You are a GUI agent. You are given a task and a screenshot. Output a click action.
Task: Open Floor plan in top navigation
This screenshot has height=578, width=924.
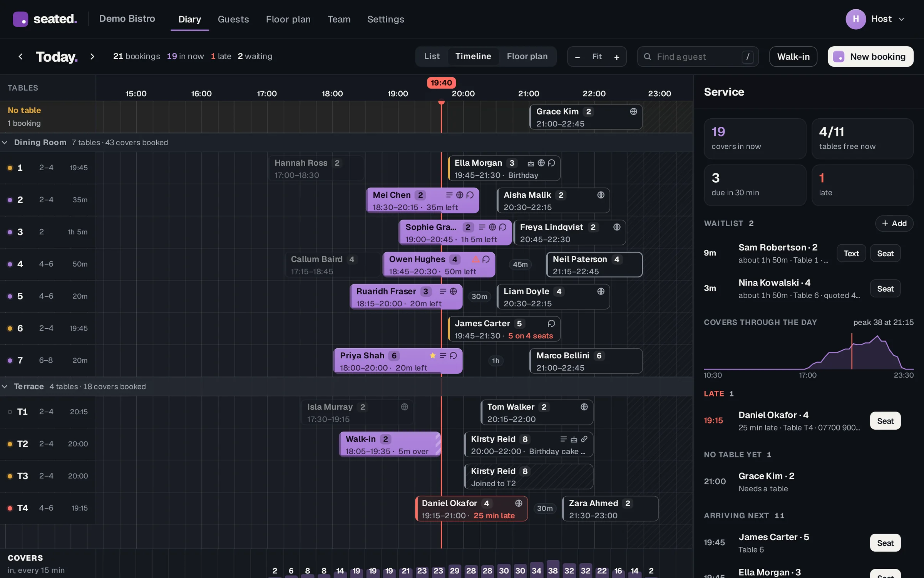pos(288,19)
